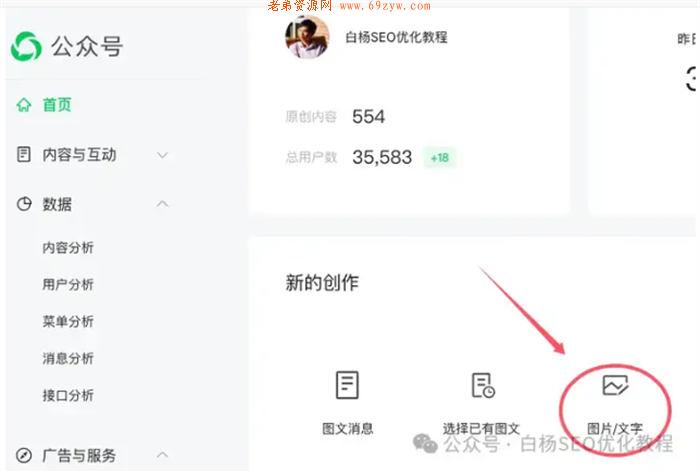
Task: Collapse the 数据 section chevron
Action: coord(162,203)
